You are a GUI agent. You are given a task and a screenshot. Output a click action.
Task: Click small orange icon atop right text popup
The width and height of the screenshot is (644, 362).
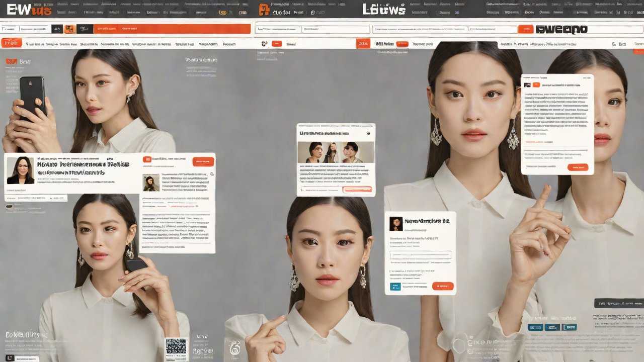(536, 85)
